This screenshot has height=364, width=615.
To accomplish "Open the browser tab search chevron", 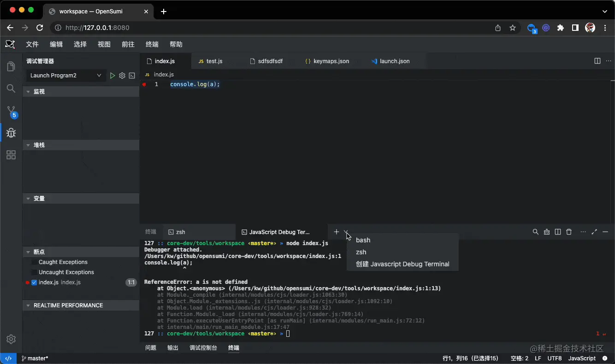I will tap(605, 11).
